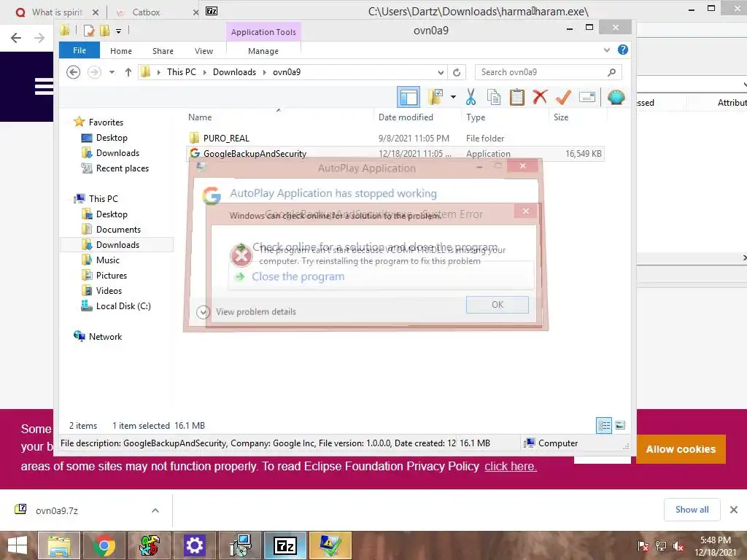
Task: Open Videos under This PC
Action: [109, 290]
